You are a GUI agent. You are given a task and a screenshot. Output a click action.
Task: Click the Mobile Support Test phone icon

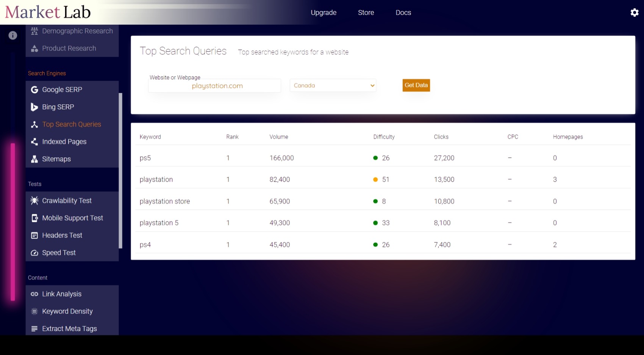[34, 218]
